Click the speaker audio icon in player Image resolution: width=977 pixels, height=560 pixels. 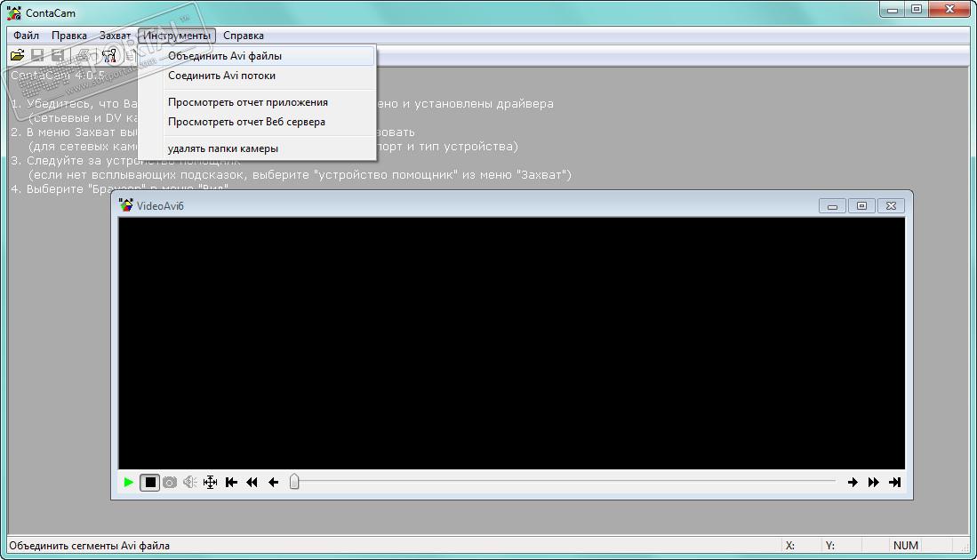point(190,482)
